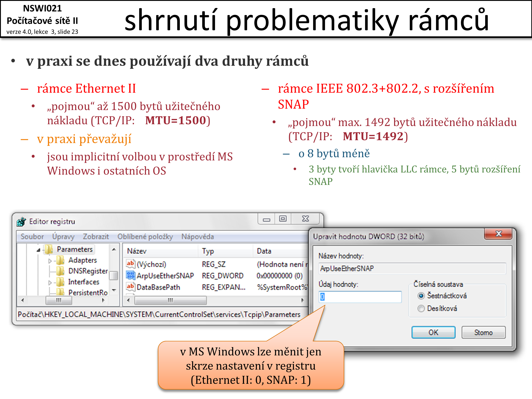532x399 pixels.
Task: Select the DNSRegister tree item label
Action: (88, 271)
